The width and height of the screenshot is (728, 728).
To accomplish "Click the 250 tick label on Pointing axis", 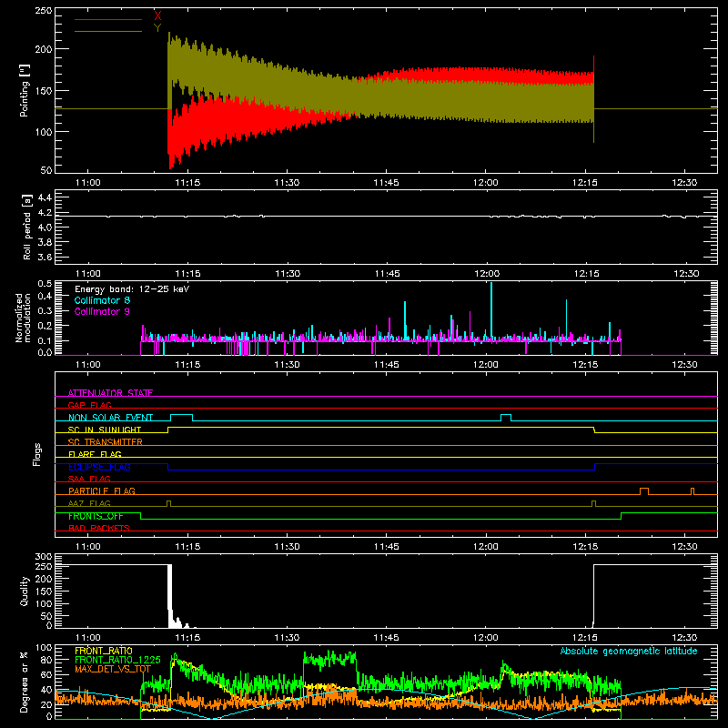I will [x=44, y=11].
